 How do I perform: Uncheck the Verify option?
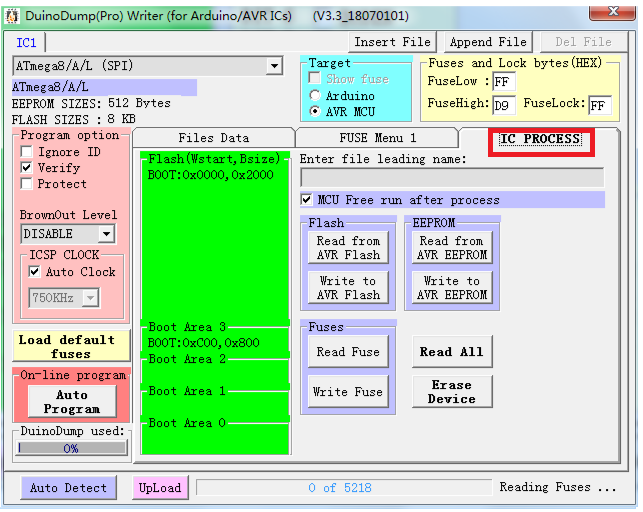point(27,168)
